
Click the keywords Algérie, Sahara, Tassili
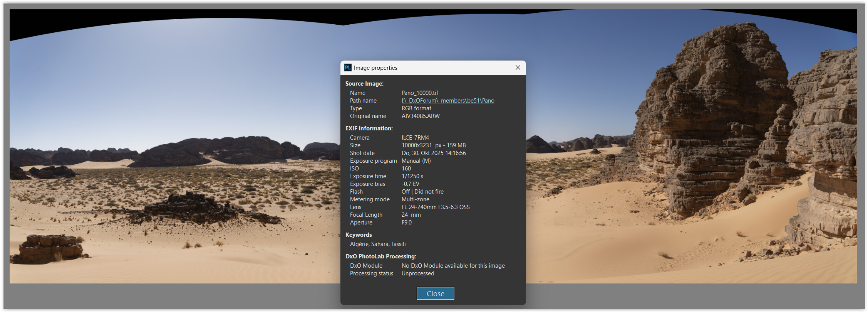coord(377,244)
